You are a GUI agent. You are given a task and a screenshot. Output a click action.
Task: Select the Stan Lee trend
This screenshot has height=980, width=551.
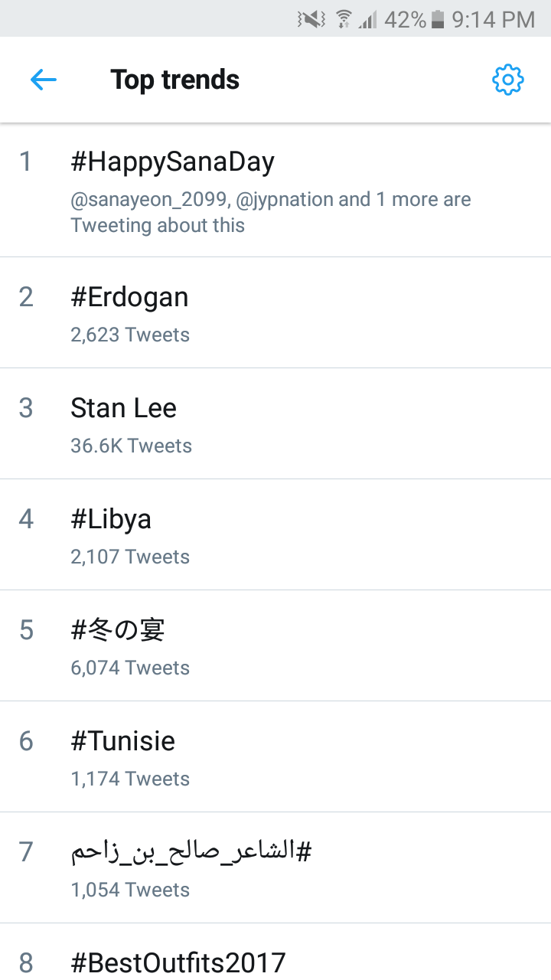[123, 408]
